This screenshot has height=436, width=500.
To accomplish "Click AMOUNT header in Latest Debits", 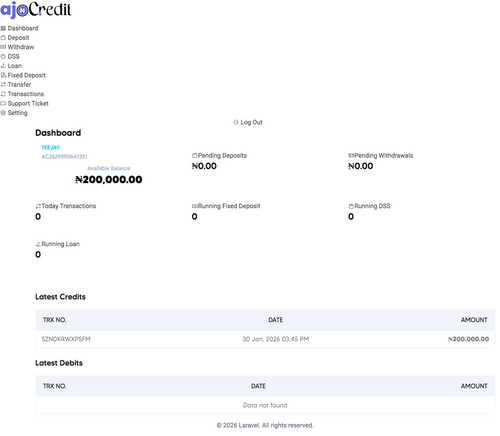I will coord(474,386).
